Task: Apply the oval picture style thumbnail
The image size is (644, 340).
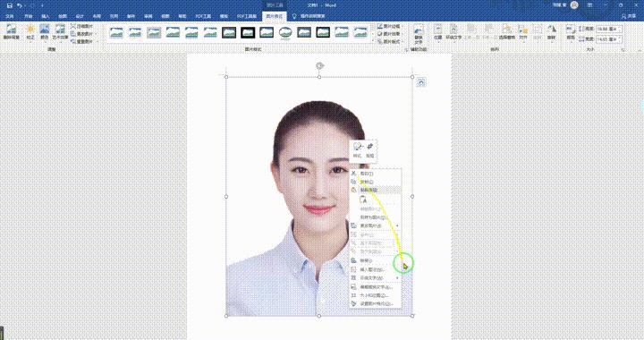Action: click(285, 32)
